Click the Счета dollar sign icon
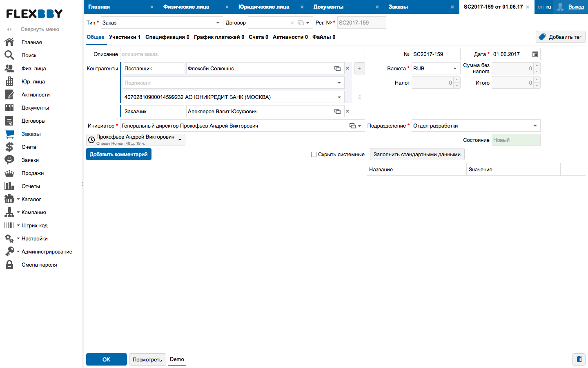Screen dimensions: 588x368 [x=9, y=147]
